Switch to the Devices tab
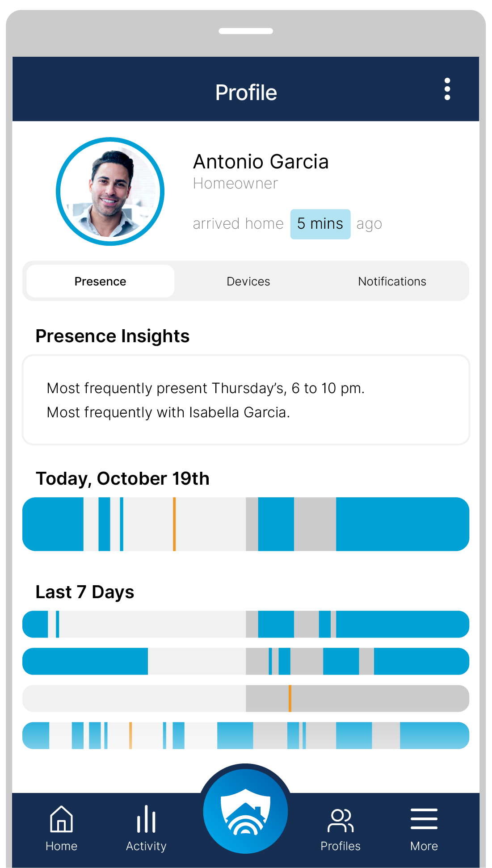492x868 pixels. [x=248, y=281]
